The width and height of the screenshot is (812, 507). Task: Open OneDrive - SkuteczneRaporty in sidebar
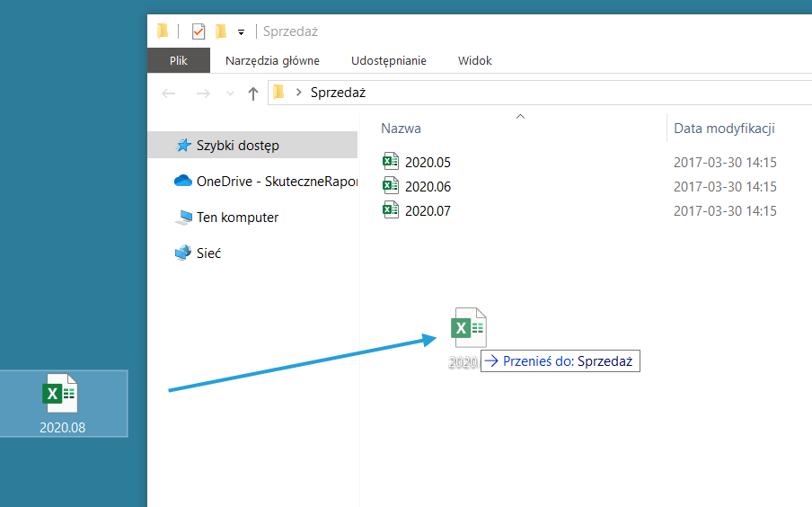(x=276, y=181)
